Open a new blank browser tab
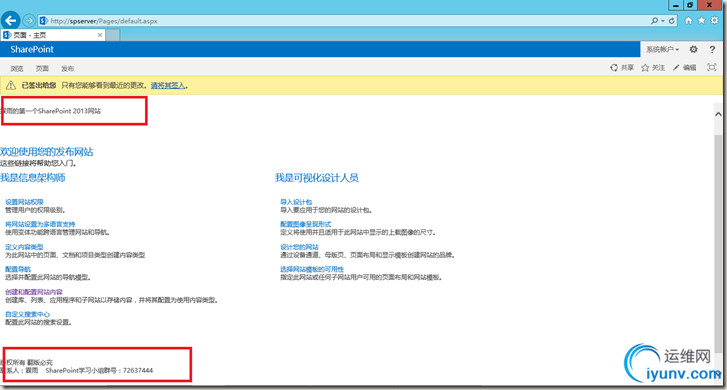This screenshot has width=727, height=390. click(x=113, y=35)
